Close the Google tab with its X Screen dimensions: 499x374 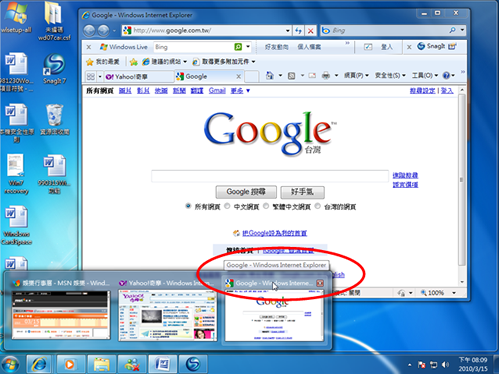239,77
